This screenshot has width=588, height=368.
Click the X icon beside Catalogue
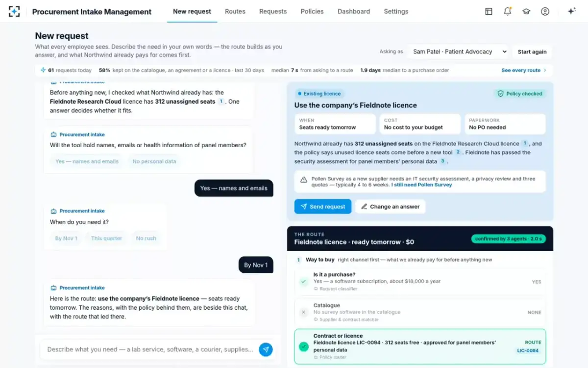click(303, 312)
